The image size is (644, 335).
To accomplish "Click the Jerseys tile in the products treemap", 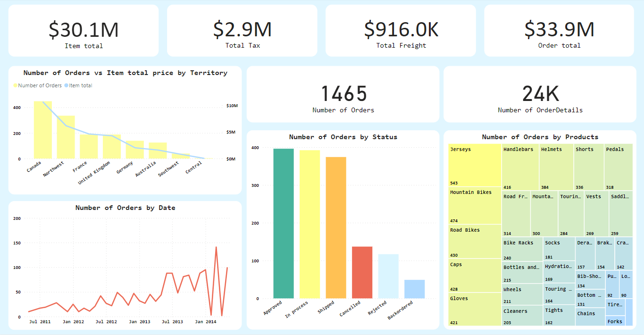I will pyautogui.click(x=473, y=165).
